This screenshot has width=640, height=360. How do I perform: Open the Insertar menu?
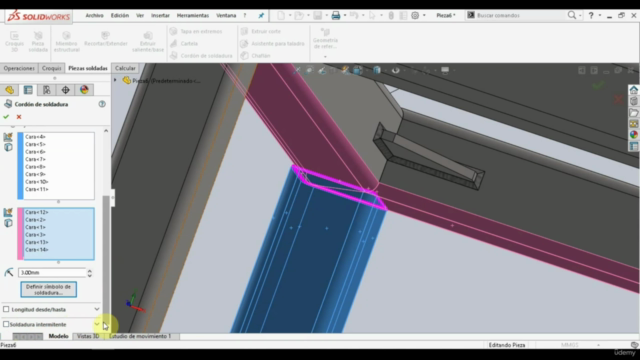coord(160,16)
